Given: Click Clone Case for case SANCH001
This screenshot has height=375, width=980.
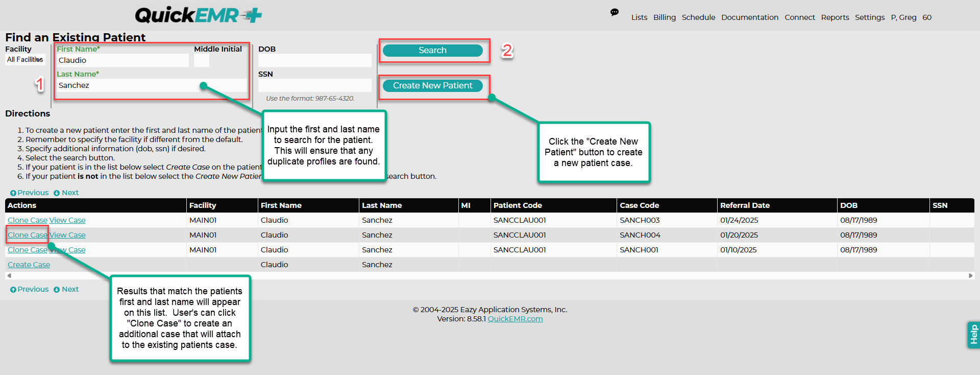Looking at the screenshot, I should [x=28, y=250].
